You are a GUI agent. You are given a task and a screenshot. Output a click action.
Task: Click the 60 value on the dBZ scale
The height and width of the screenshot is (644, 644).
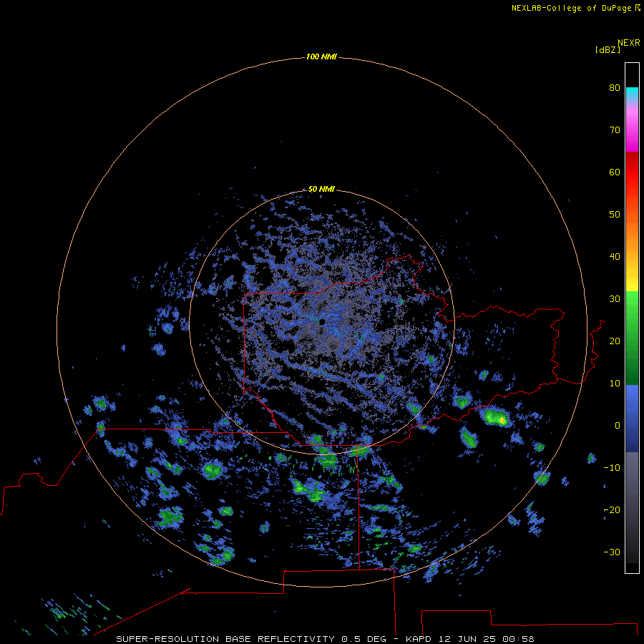(x=615, y=172)
